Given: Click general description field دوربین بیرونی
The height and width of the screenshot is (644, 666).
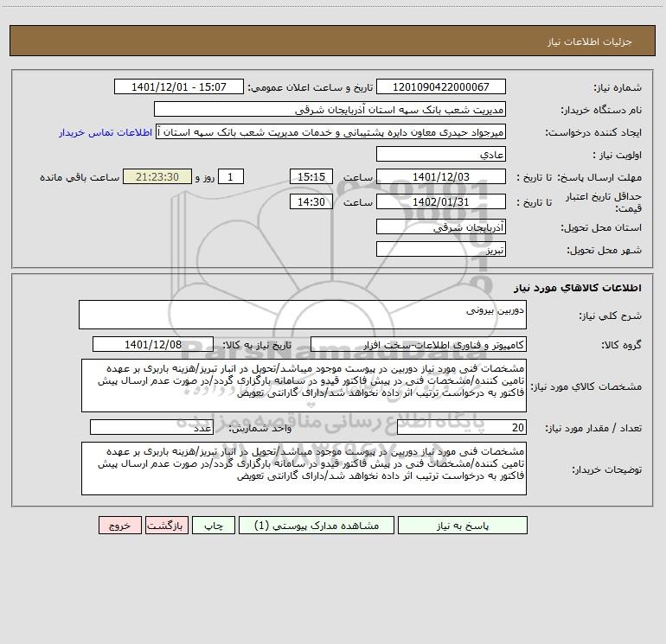Looking at the screenshot, I should click(x=303, y=315).
